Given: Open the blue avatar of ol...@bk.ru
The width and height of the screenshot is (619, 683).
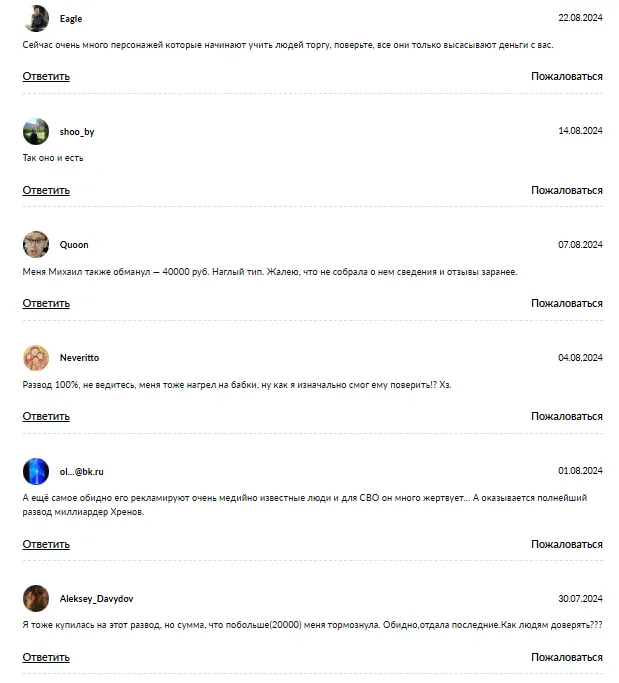Looking at the screenshot, I should click(36, 471).
